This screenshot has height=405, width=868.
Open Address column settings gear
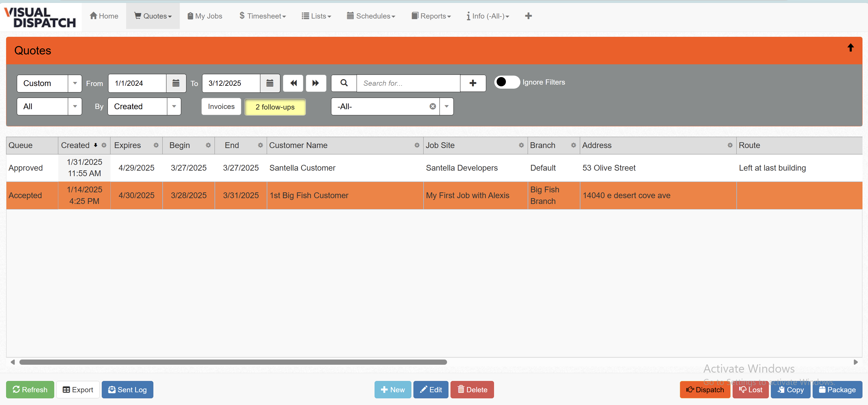[x=730, y=145]
